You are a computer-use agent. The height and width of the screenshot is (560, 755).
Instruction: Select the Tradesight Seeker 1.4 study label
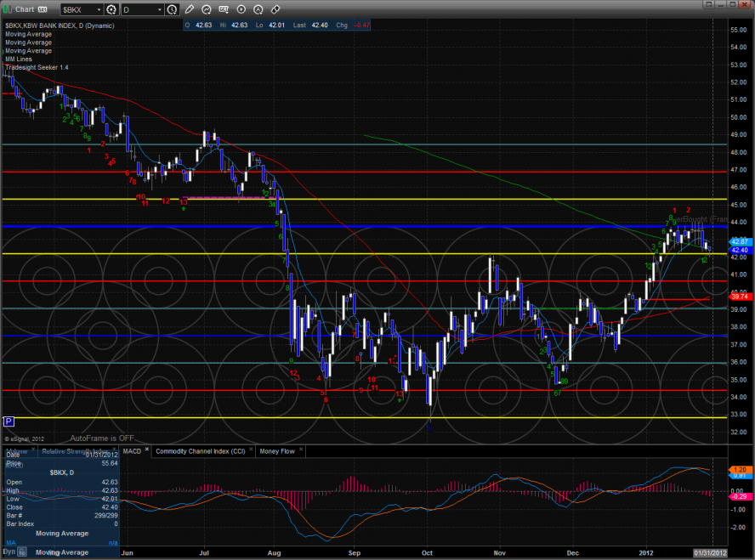pyautogui.click(x=37, y=67)
